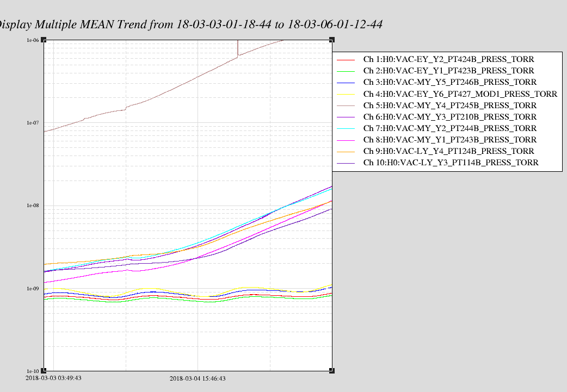Click the Ch 10 PT114B legend entry

coord(437,163)
